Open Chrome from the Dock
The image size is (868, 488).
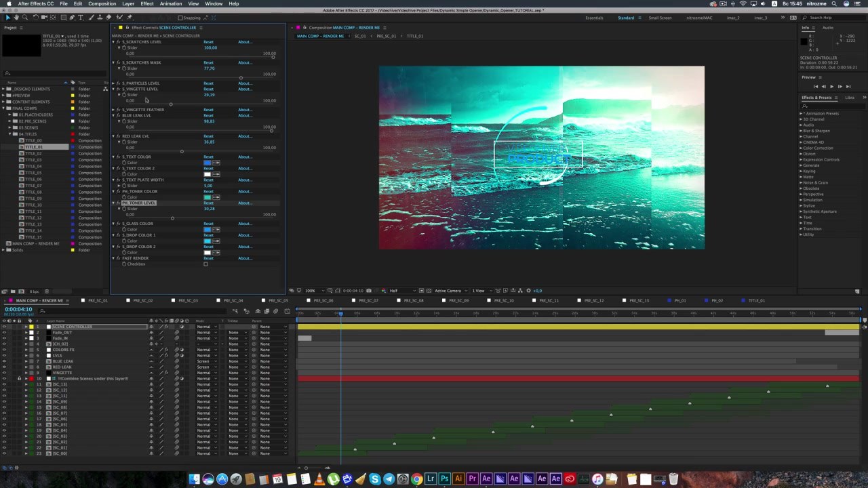pos(417,479)
